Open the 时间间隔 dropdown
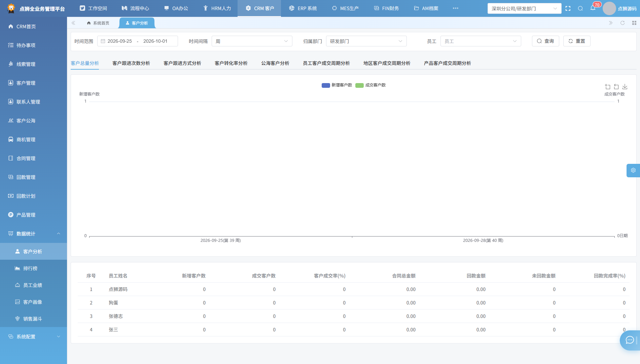Image resolution: width=640 pixels, height=364 pixels. point(252,41)
